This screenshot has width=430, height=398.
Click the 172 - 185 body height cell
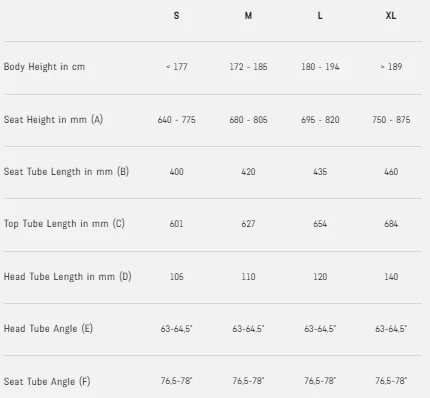tap(248, 67)
